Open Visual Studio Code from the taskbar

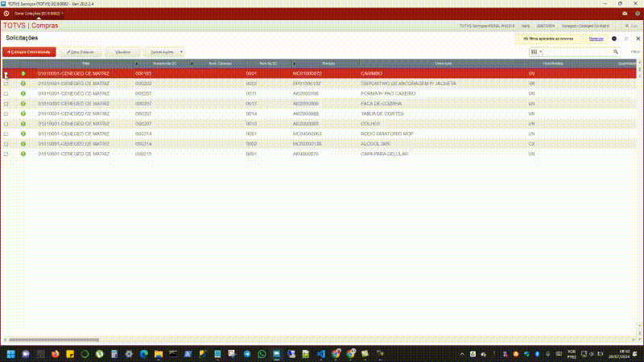320,354
